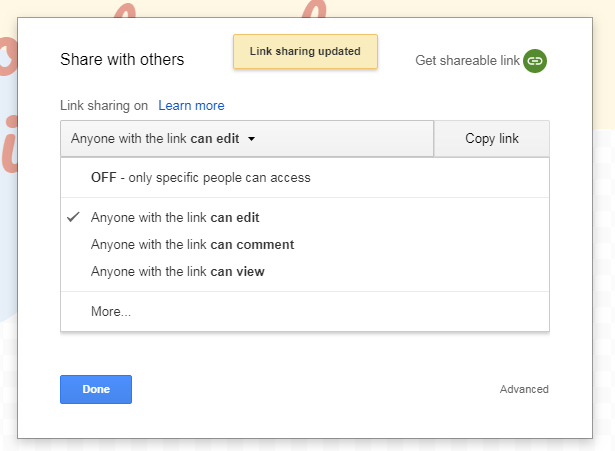Open the Learn more link
The width and height of the screenshot is (615, 451).
[191, 105]
